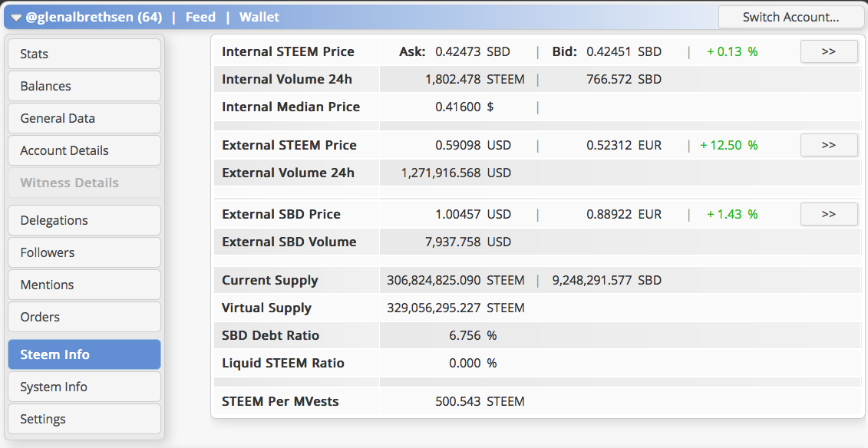Select the 9,248,291.577 SBD supply value
The height and width of the screenshot is (448, 868).
607,280
